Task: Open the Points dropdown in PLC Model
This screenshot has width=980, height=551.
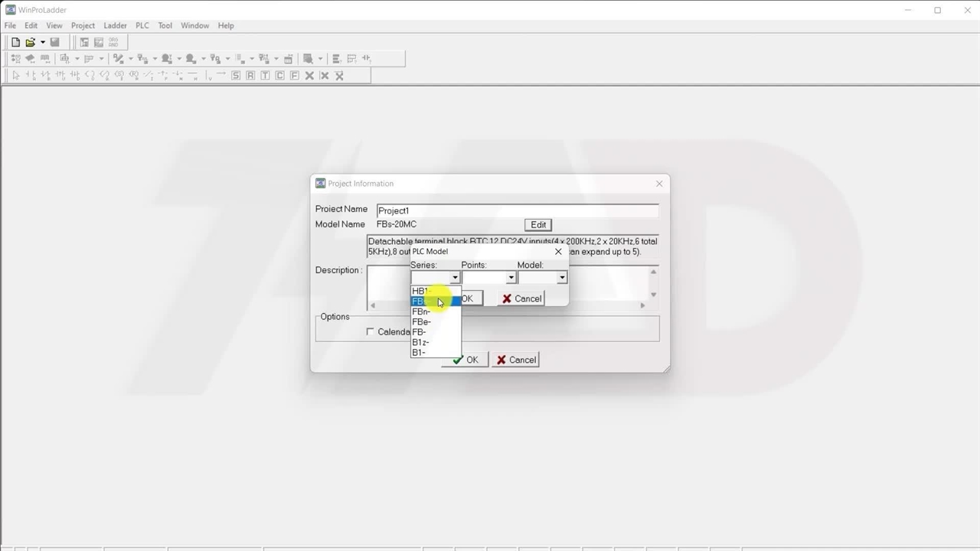Action: (511, 278)
